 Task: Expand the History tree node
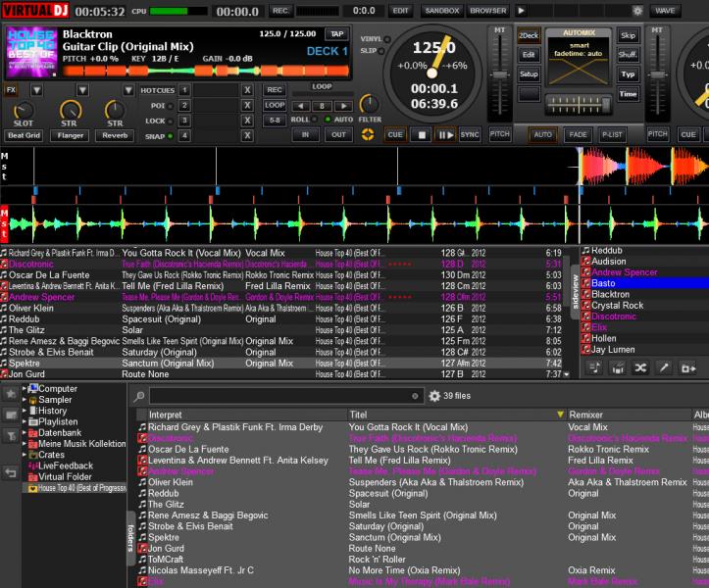pyautogui.click(x=24, y=411)
